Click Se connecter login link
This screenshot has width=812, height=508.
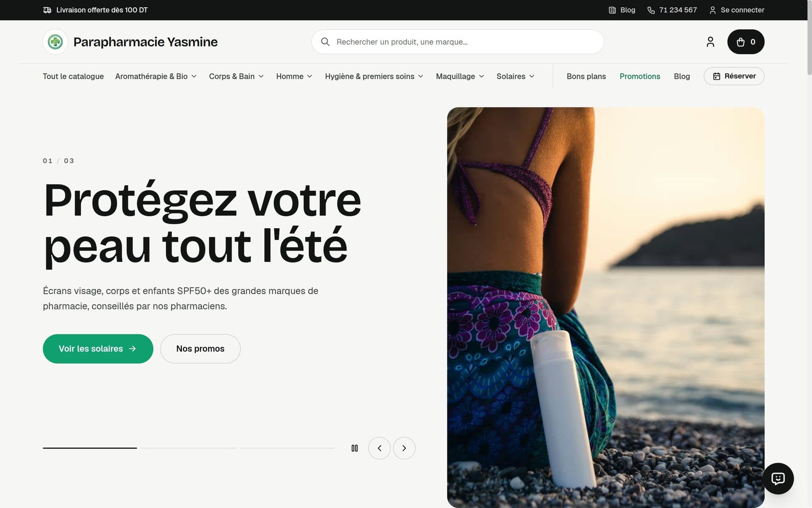[737, 10]
